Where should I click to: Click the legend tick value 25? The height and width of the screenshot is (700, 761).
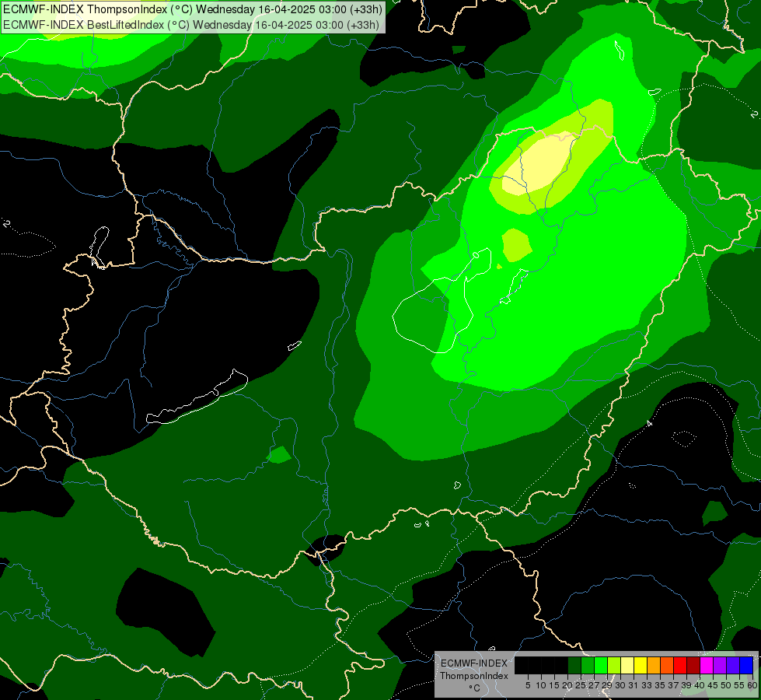click(581, 685)
